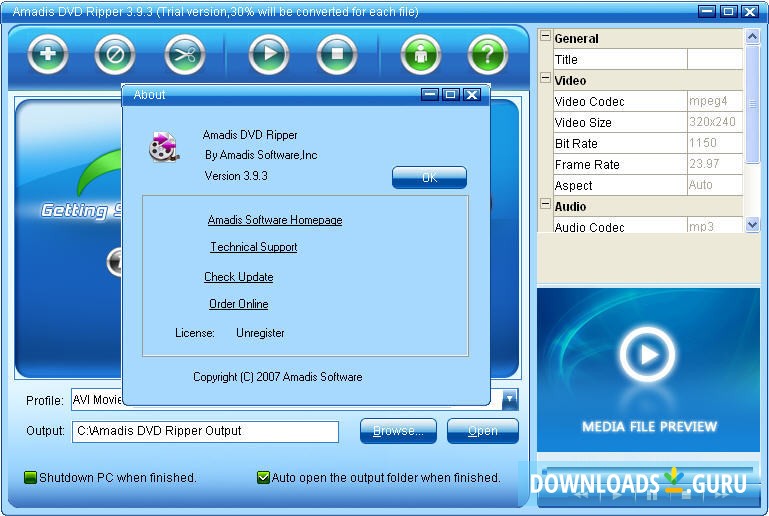Minimize the About dialog
The height and width of the screenshot is (516, 769).
pyautogui.click(x=430, y=95)
